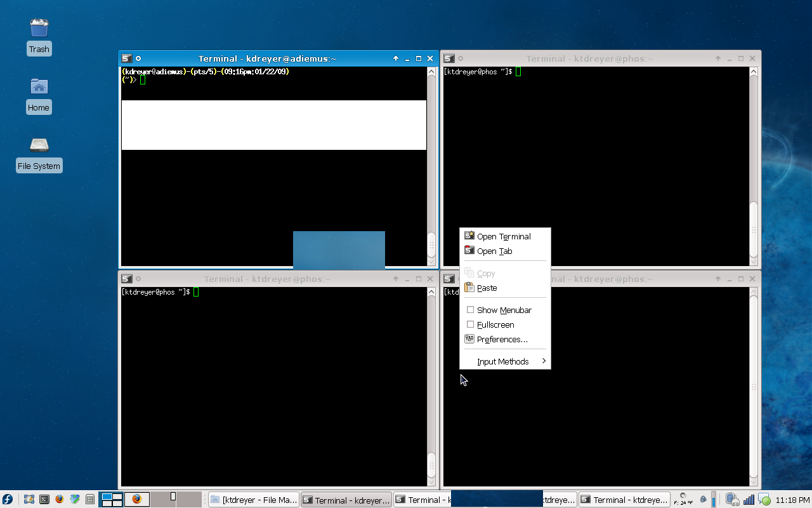
Task: Switch to ktdreyer File Manager taskbar button
Action: click(x=254, y=500)
